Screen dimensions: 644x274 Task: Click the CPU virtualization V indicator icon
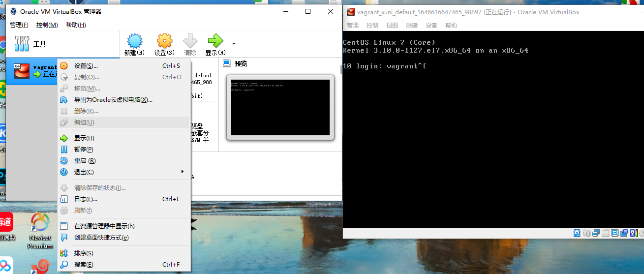(634, 233)
